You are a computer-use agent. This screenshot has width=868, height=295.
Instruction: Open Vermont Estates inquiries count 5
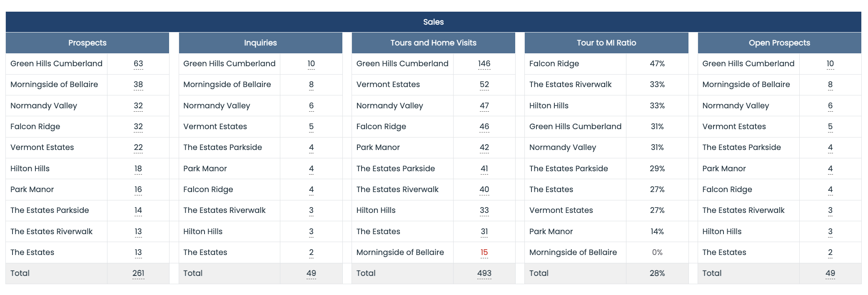[x=311, y=127]
